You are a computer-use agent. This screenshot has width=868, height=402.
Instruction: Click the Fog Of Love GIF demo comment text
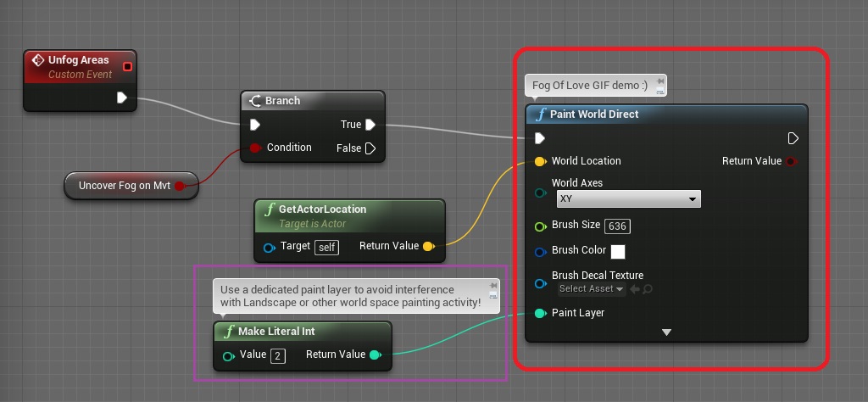pyautogui.click(x=590, y=86)
